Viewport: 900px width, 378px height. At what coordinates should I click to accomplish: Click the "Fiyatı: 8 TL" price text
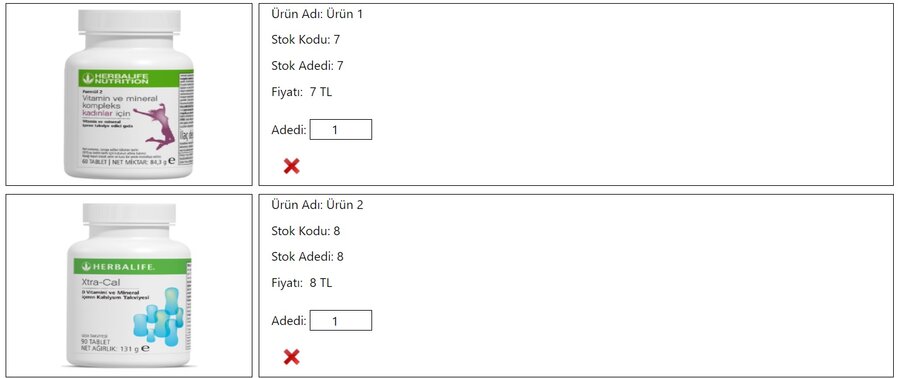point(302,283)
